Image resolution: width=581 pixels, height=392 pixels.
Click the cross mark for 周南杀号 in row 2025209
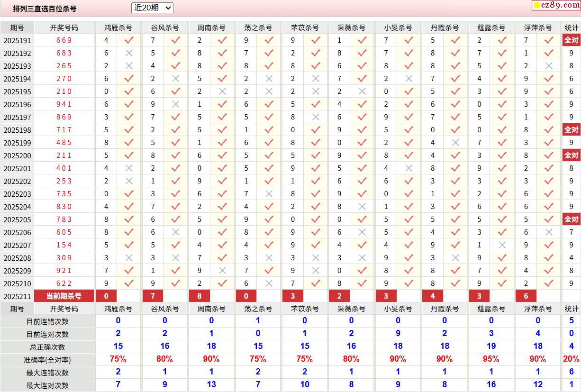[222, 271]
